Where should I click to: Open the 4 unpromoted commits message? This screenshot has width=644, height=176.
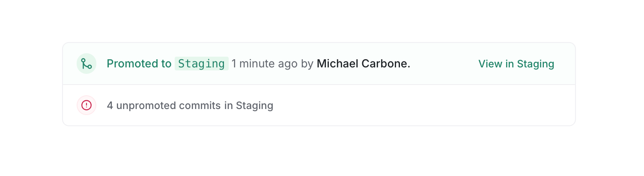(190, 106)
